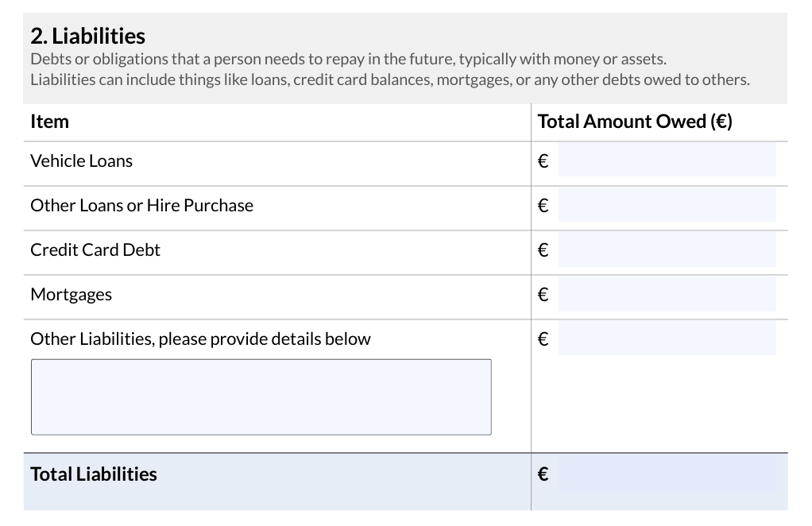Click the euro symbol next to Credit Card Debt
This screenshot has width=812, height=526.
click(x=543, y=250)
